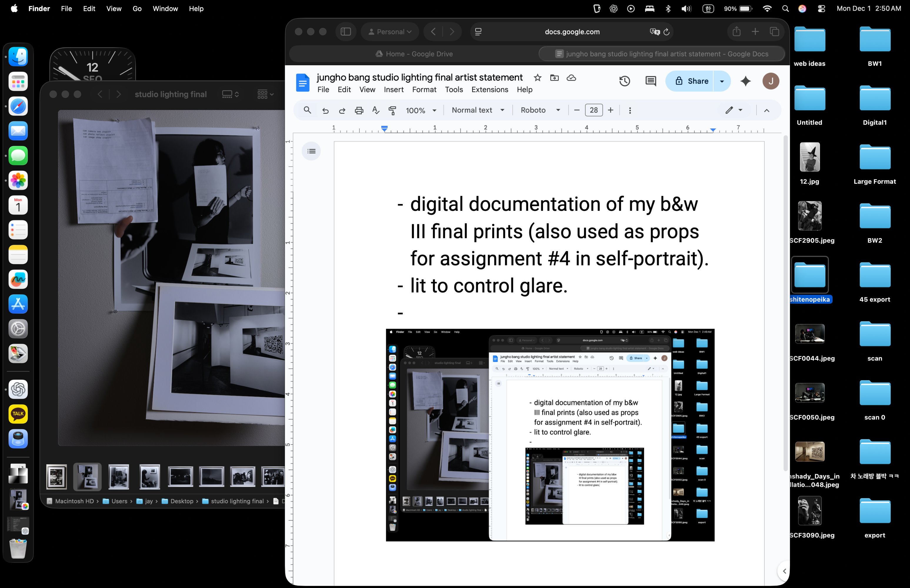Open the comments panel icon
The height and width of the screenshot is (588, 910).
[650, 81]
